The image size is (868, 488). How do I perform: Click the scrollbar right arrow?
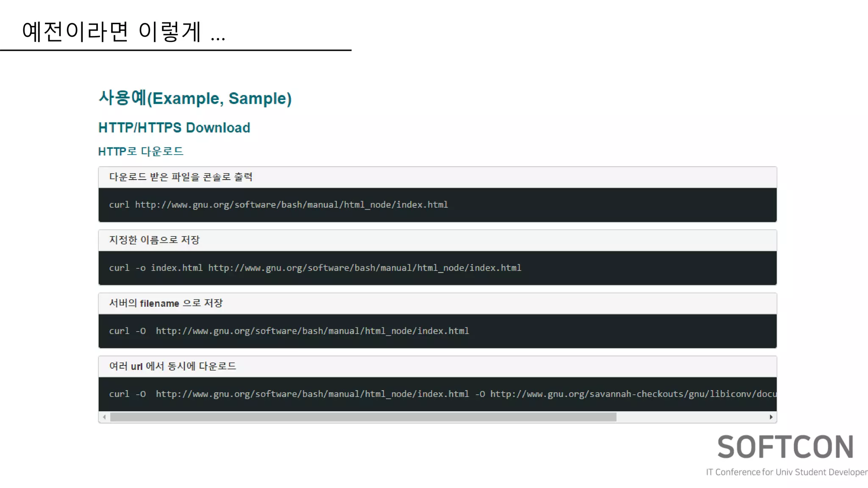tap(771, 417)
